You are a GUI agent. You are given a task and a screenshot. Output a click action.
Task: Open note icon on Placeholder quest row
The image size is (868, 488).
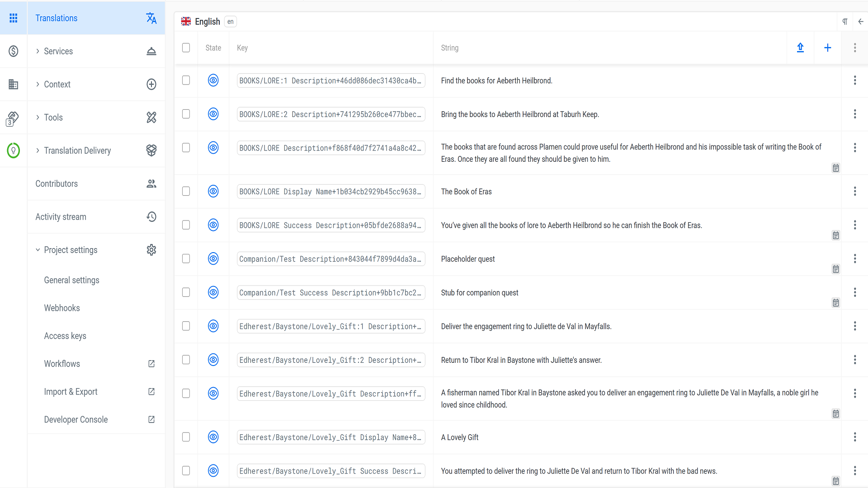[x=836, y=269]
